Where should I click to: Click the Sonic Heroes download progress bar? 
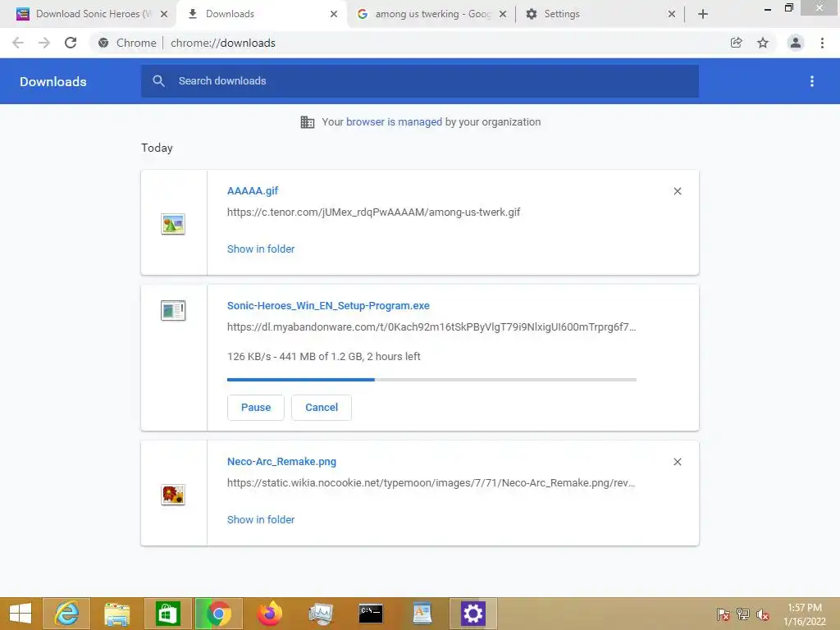431,379
